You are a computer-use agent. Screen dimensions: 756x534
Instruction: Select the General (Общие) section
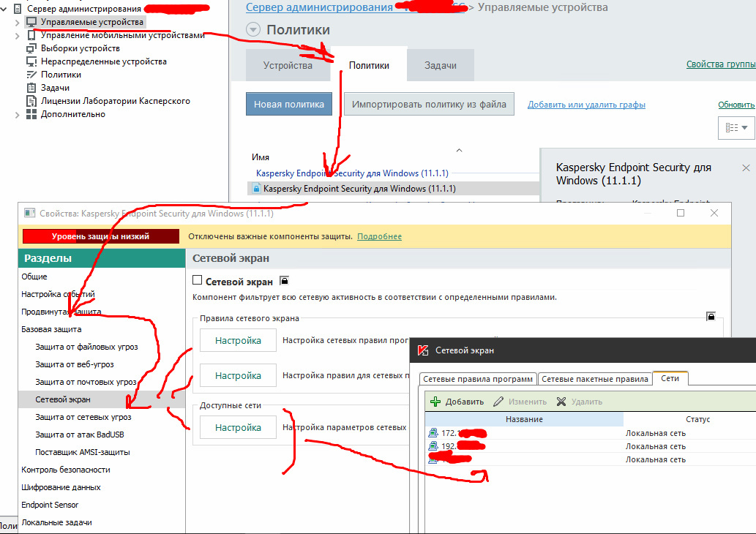pos(34,277)
